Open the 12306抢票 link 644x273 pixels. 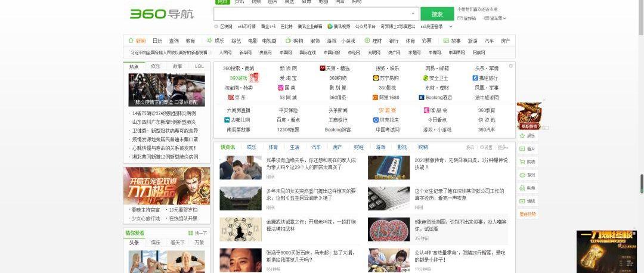(x=288, y=129)
